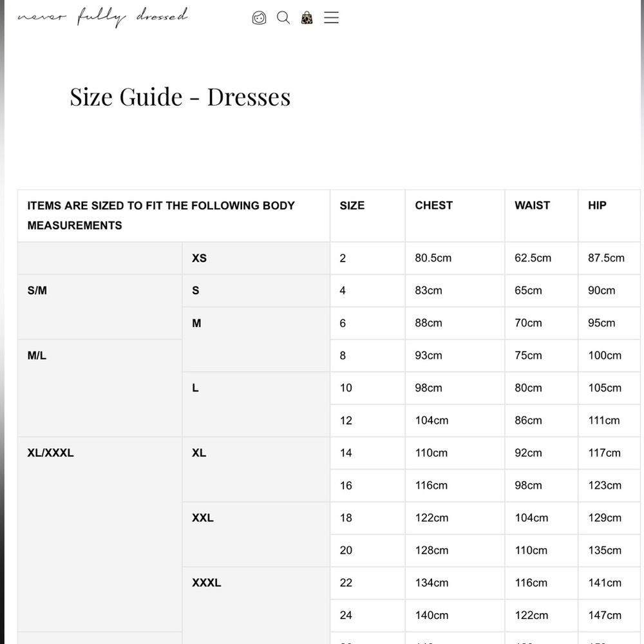Select the SIZE column header

tap(352, 205)
